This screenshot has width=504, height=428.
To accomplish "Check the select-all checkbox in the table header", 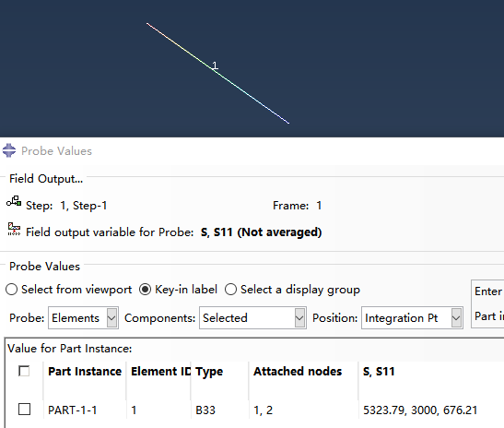I will 24,371.
